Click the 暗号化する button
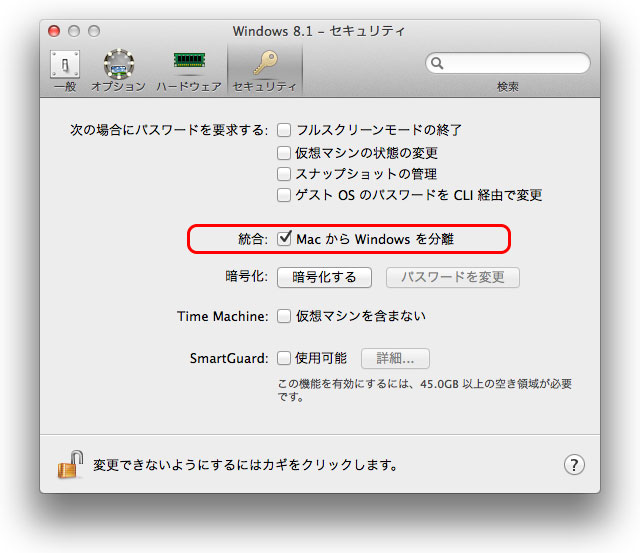The image size is (640, 553). point(324,278)
